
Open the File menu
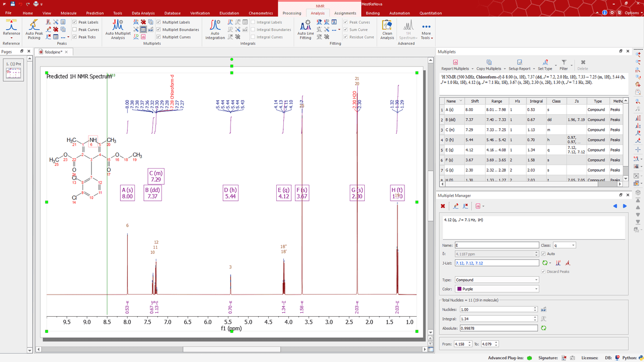point(9,13)
